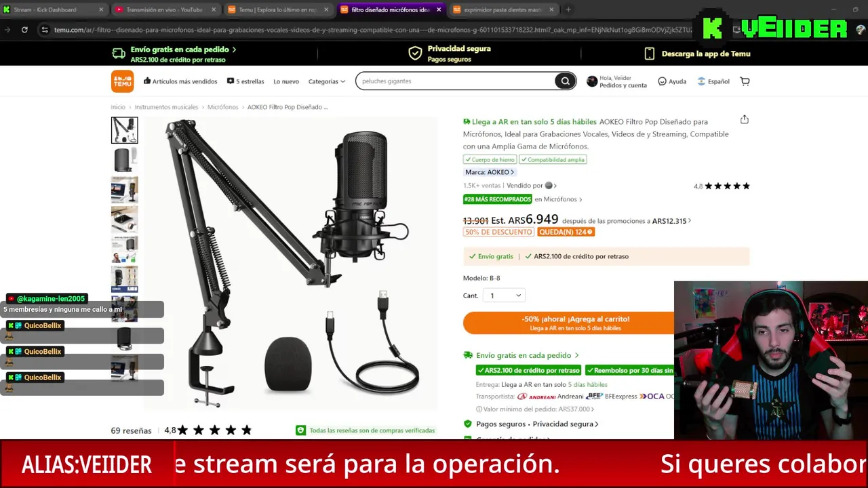Click the 4,8 star rating near the title
The image size is (868, 488).
(722, 186)
